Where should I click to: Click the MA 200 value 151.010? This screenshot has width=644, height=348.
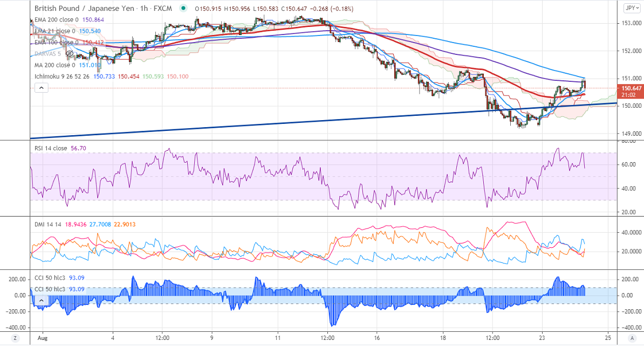point(90,65)
